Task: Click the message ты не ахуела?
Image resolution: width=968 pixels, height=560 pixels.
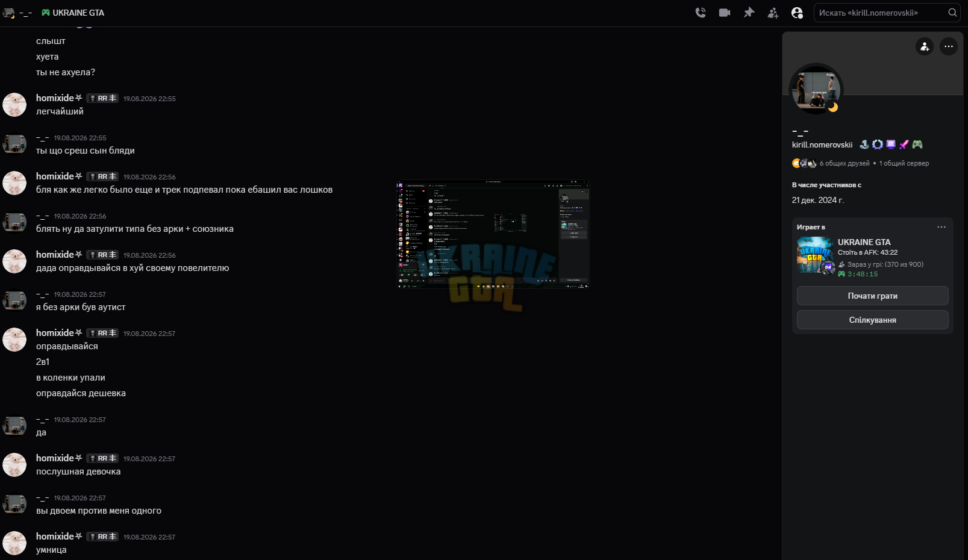Action: tap(66, 72)
